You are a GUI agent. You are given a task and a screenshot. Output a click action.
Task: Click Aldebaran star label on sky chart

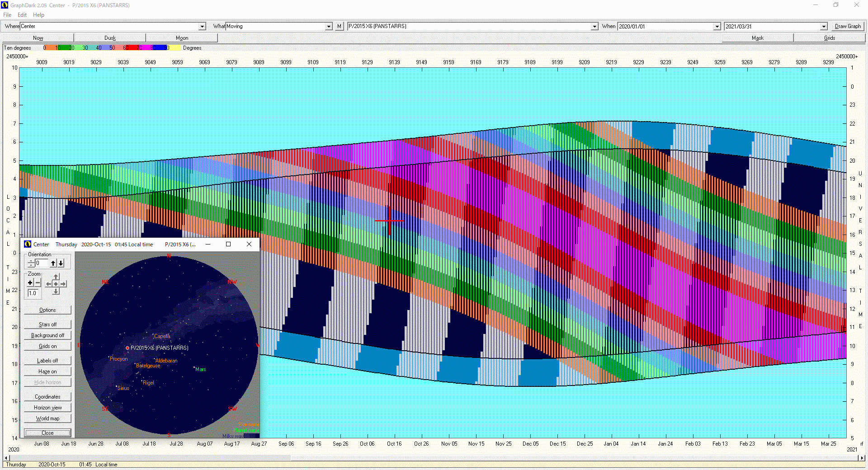pyautogui.click(x=166, y=361)
